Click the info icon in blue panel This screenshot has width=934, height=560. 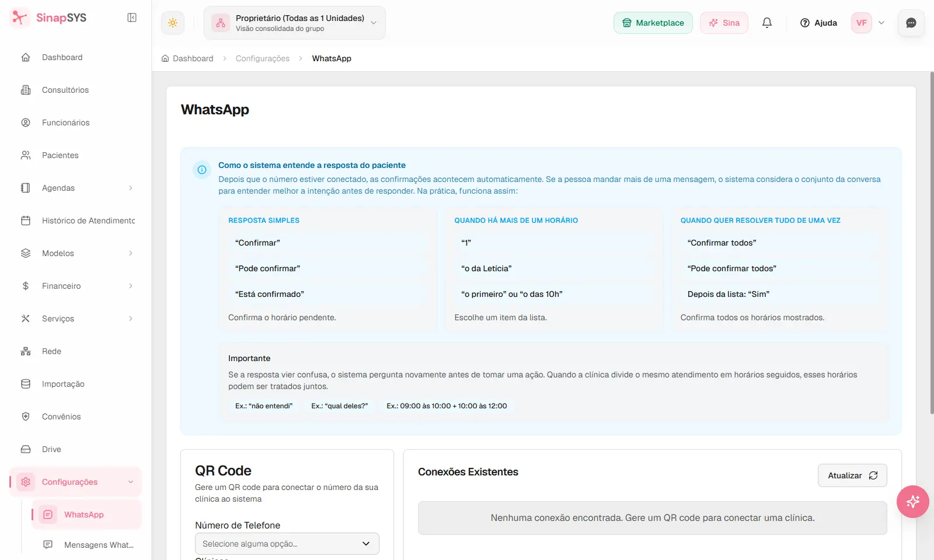click(x=202, y=170)
